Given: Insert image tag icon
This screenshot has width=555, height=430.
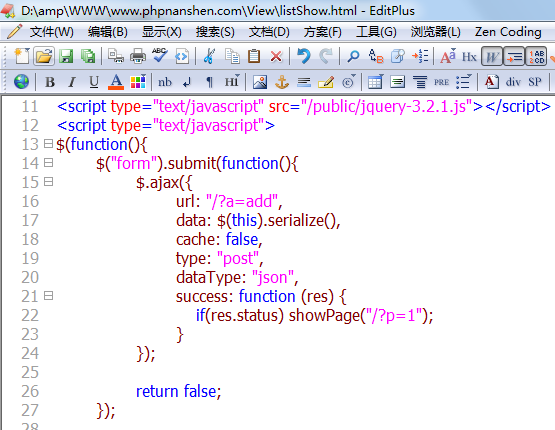Looking at the screenshot, I should (260, 82).
